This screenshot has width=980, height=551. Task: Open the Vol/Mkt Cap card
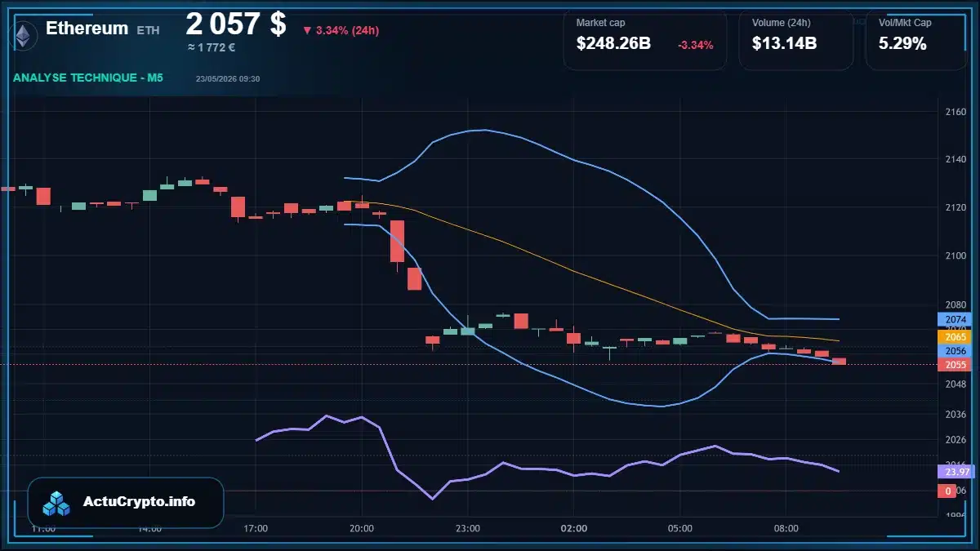tap(916, 39)
